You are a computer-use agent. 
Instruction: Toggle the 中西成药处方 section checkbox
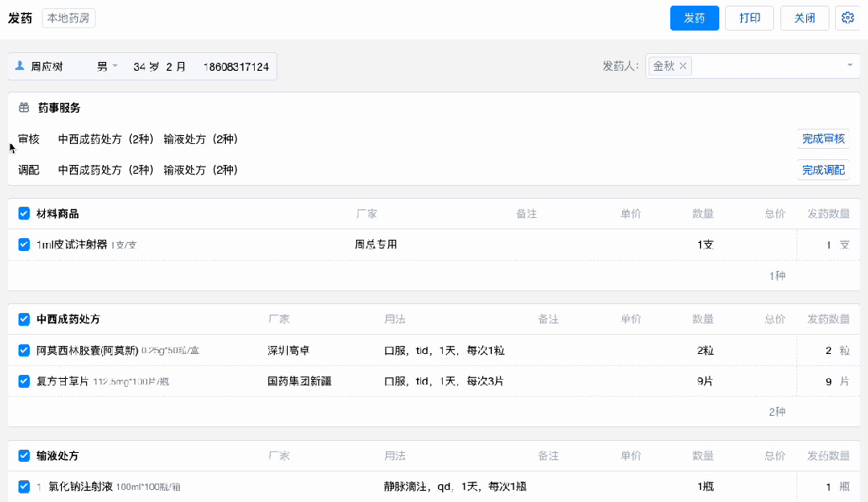pos(24,319)
